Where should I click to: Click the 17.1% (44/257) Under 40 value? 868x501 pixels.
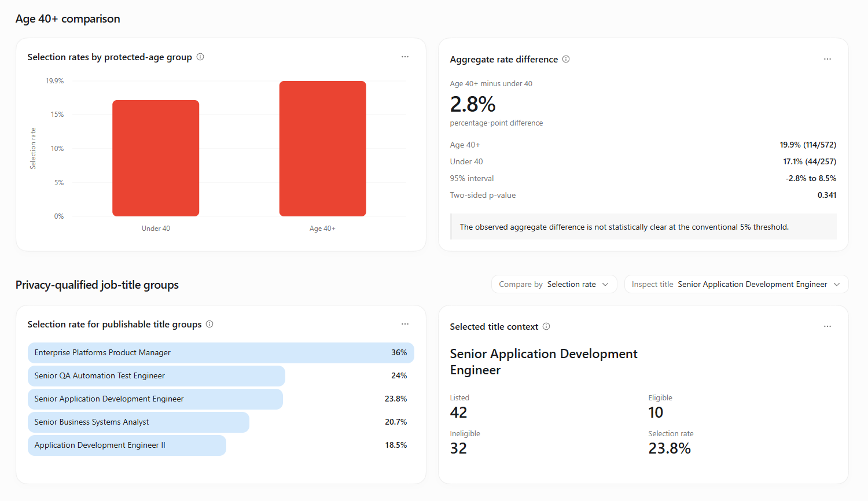pos(810,161)
